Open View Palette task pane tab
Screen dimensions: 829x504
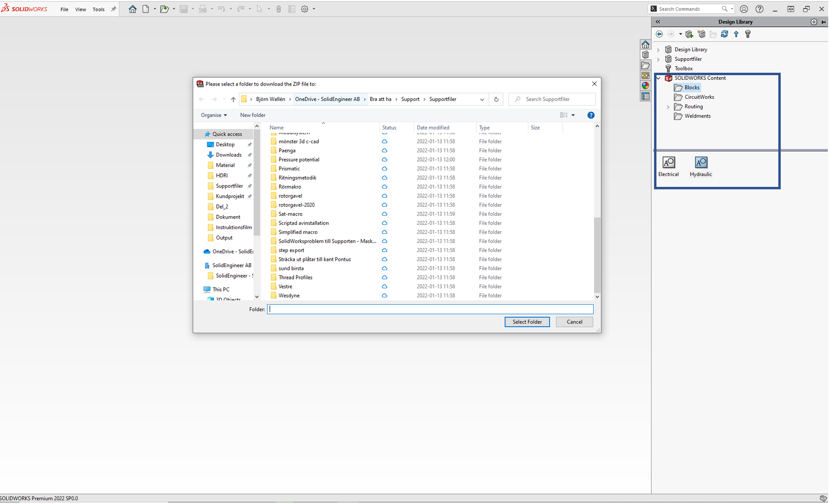click(x=646, y=76)
